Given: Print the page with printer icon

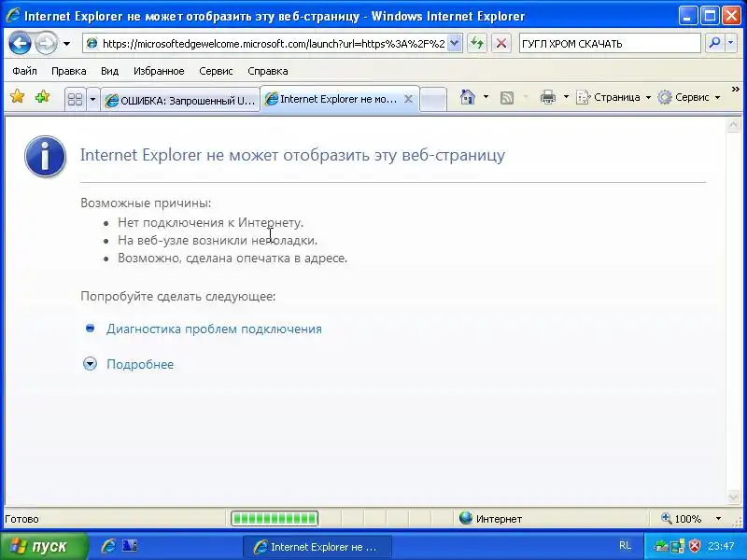Looking at the screenshot, I should point(548,97).
